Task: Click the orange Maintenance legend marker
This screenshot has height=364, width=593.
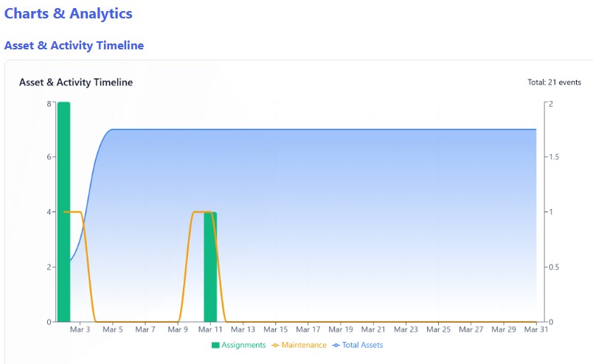Action: click(x=277, y=345)
